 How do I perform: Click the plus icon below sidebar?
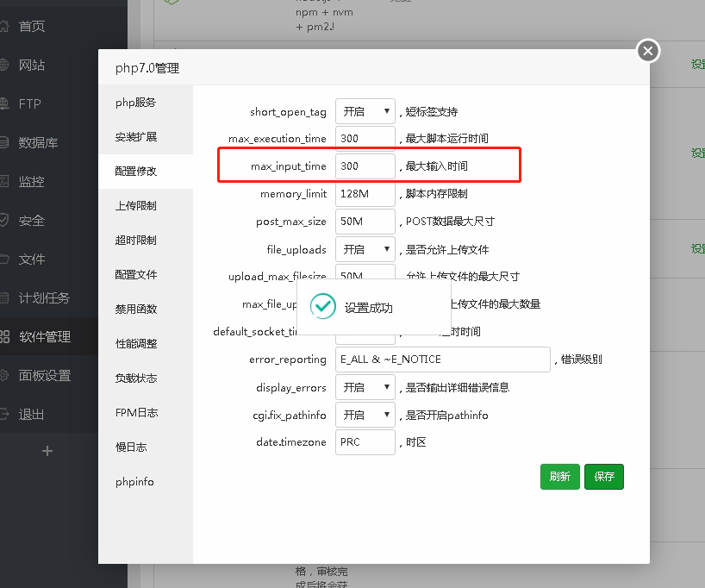click(47, 451)
